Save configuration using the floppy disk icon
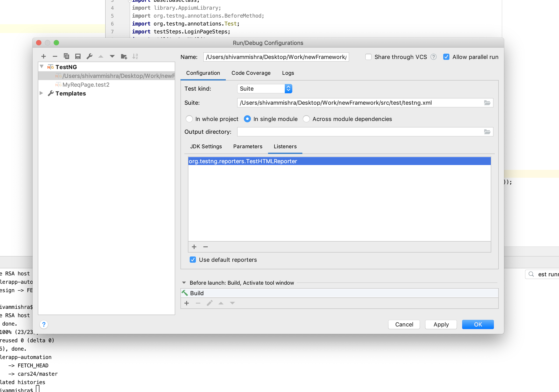This screenshot has height=392, width=559. pyautogui.click(x=78, y=57)
